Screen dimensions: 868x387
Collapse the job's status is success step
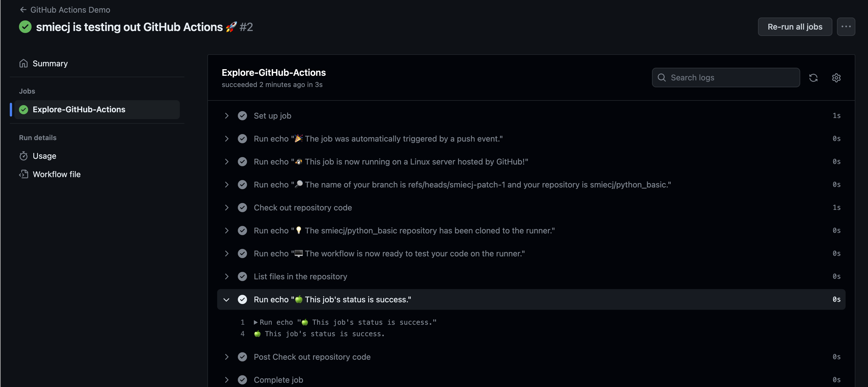click(x=226, y=299)
